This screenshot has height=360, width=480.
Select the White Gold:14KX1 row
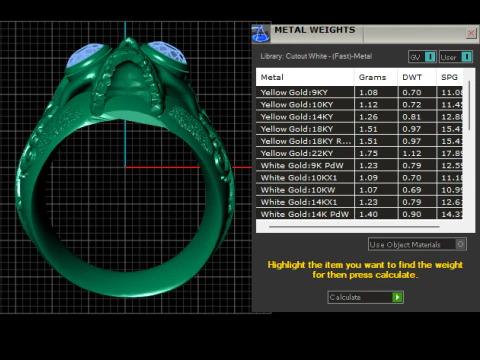[359, 202]
